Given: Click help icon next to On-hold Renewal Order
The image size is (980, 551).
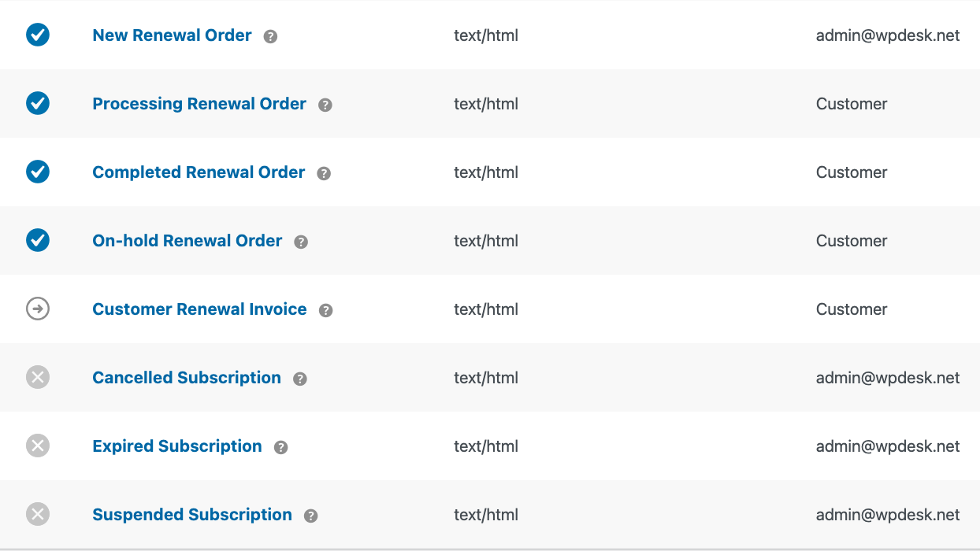Looking at the screenshot, I should click(301, 242).
